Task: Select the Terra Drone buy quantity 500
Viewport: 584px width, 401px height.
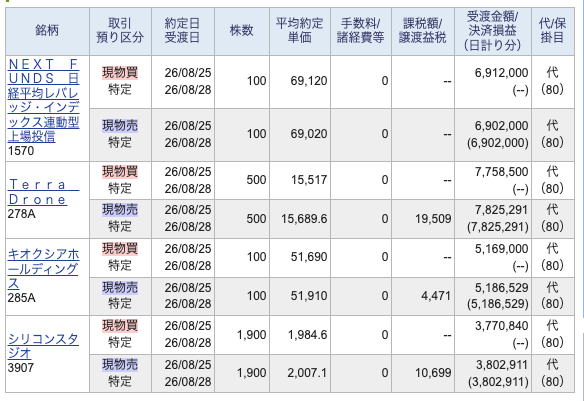Action: 256,180
